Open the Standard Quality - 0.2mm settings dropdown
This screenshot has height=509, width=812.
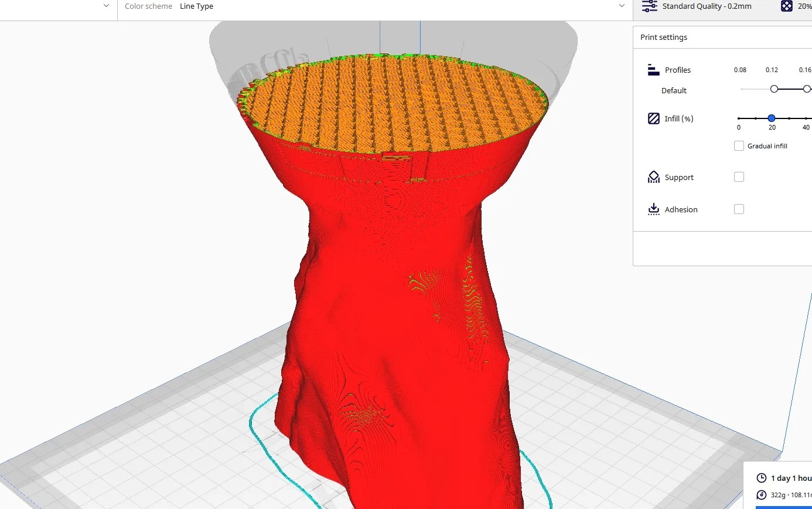point(708,6)
